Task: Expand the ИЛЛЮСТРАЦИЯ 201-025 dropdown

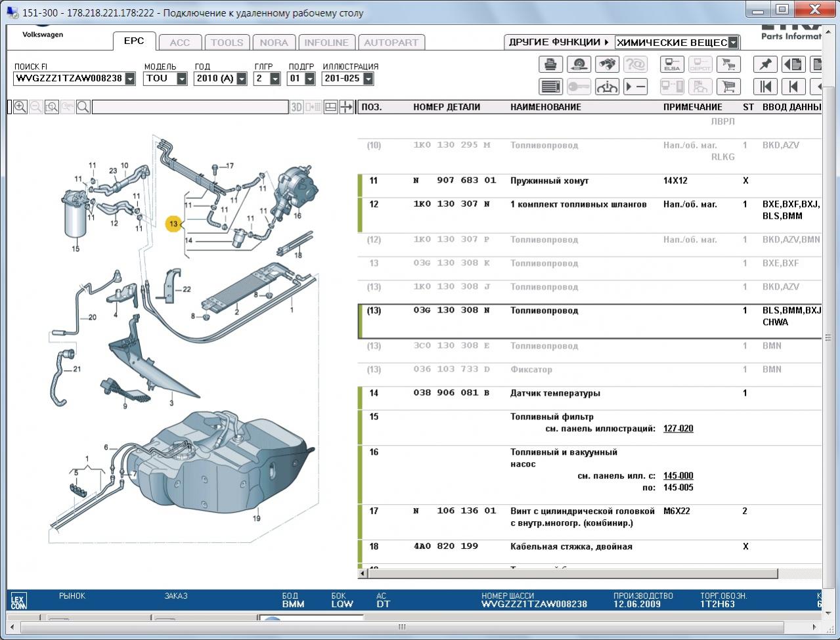Action: coord(368,79)
